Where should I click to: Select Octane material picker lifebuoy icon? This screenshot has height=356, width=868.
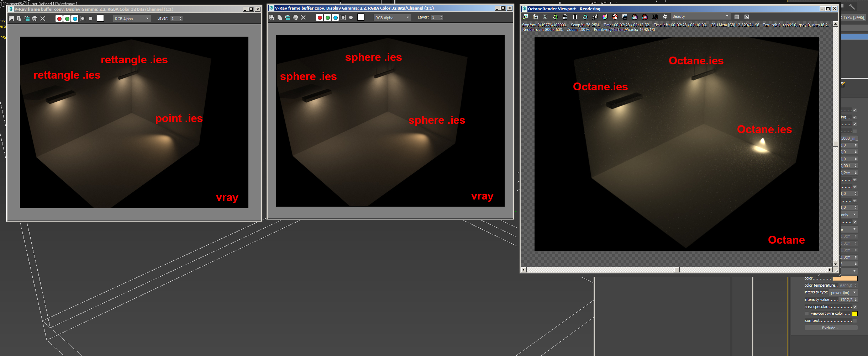[615, 17]
